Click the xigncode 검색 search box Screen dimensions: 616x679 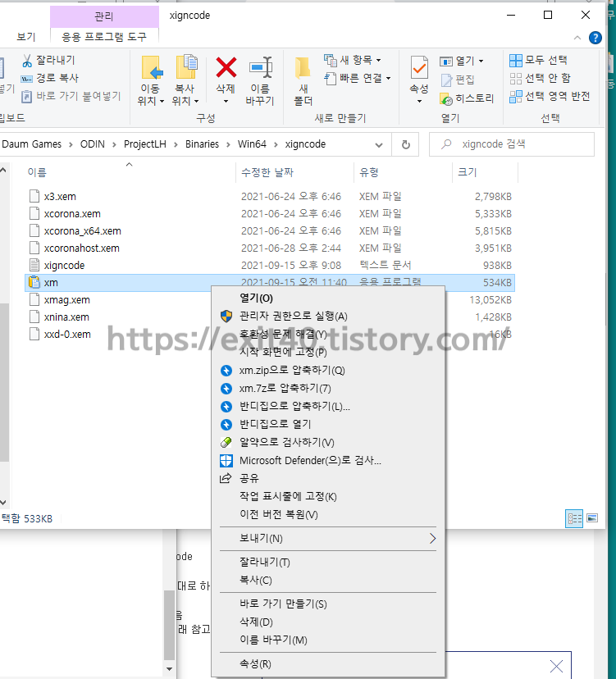pos(512,144)
